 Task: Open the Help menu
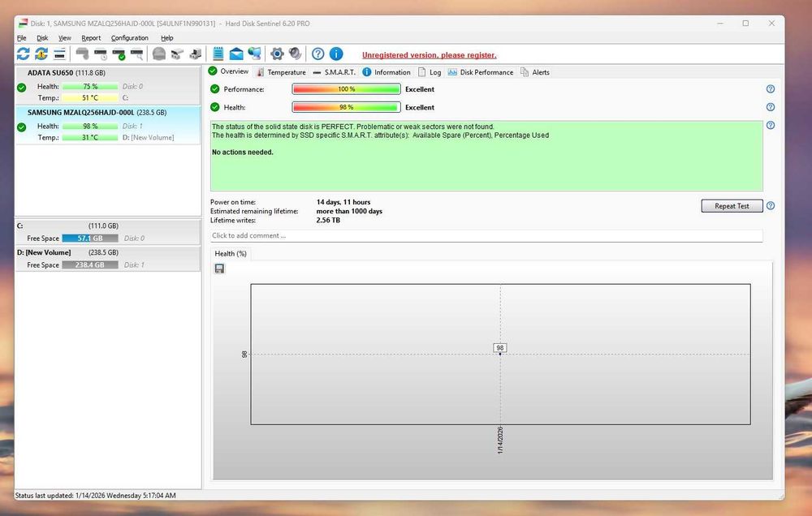click(166, 38)
